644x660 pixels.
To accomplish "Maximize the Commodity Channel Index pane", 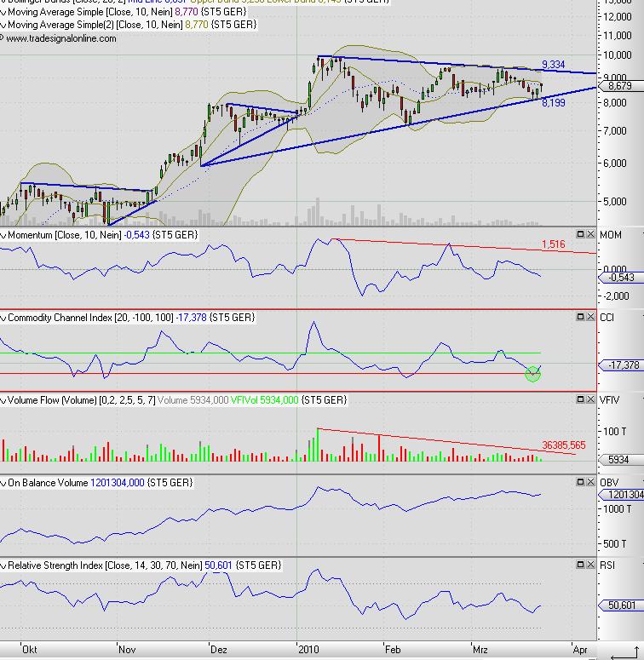I will click(580, 317).
